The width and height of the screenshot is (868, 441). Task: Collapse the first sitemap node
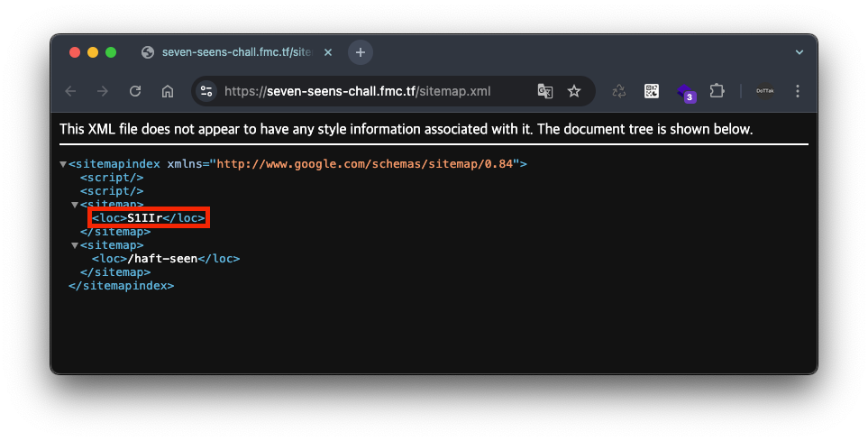point(75,205)
